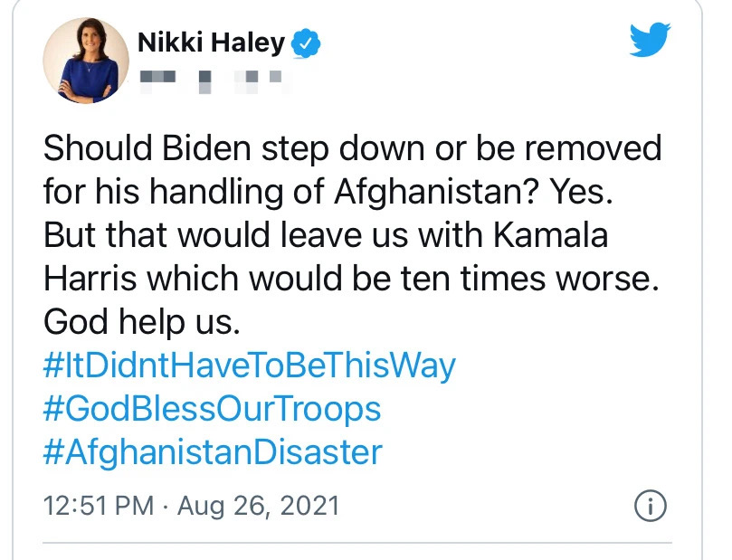
Task: Click the blue verified badge
Action: (310, 42)
